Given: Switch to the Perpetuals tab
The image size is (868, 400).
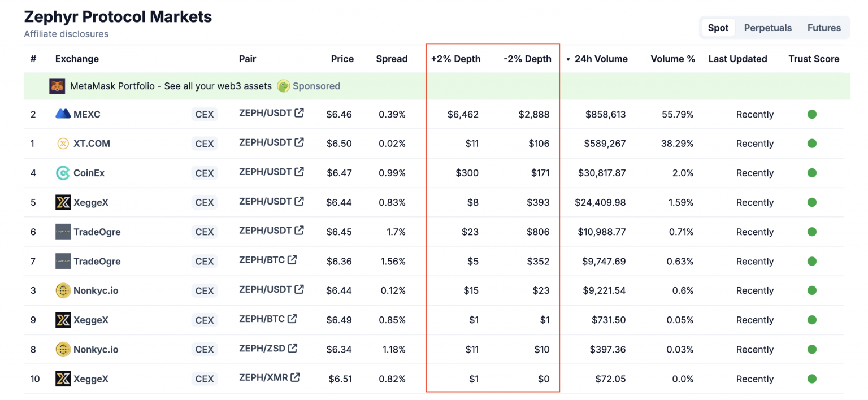Looking at the screenshot, I should pos(767,27).
